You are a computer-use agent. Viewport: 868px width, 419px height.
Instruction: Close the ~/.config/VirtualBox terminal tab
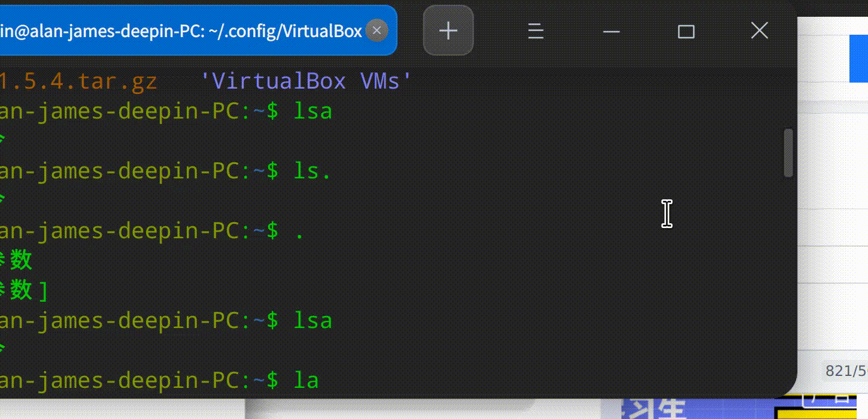point(376,31)
